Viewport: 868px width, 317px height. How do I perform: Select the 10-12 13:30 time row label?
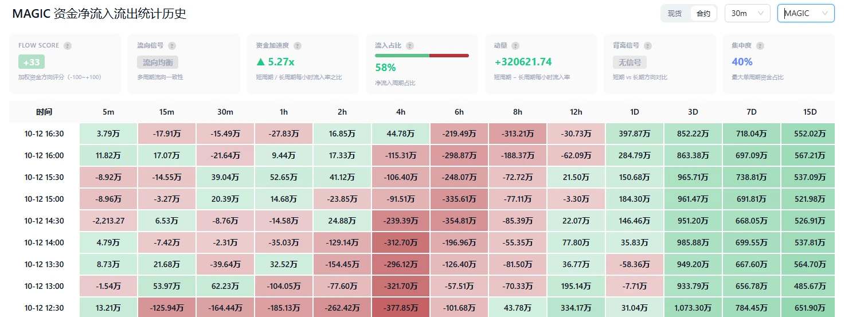point(44,264)
